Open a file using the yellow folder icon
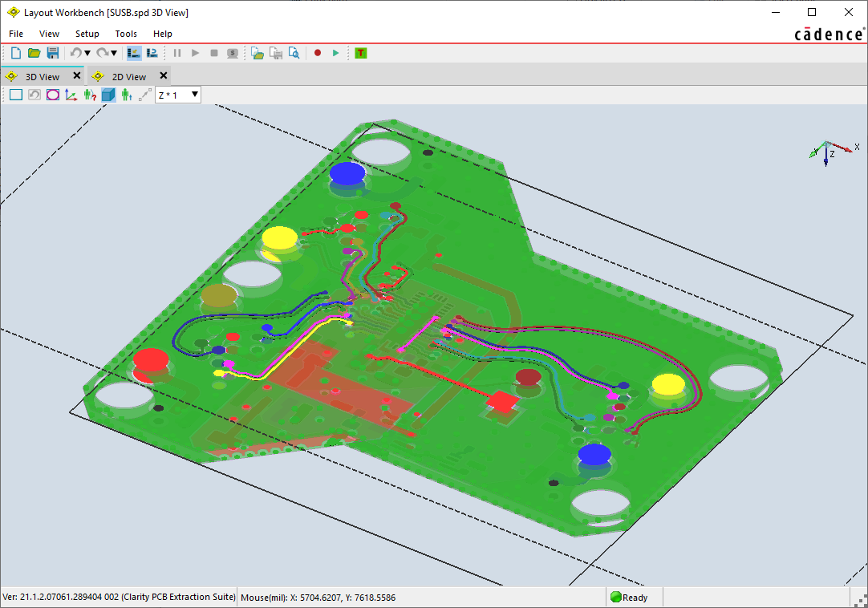This screenshot has height=608, width=868. pos(34,53)
